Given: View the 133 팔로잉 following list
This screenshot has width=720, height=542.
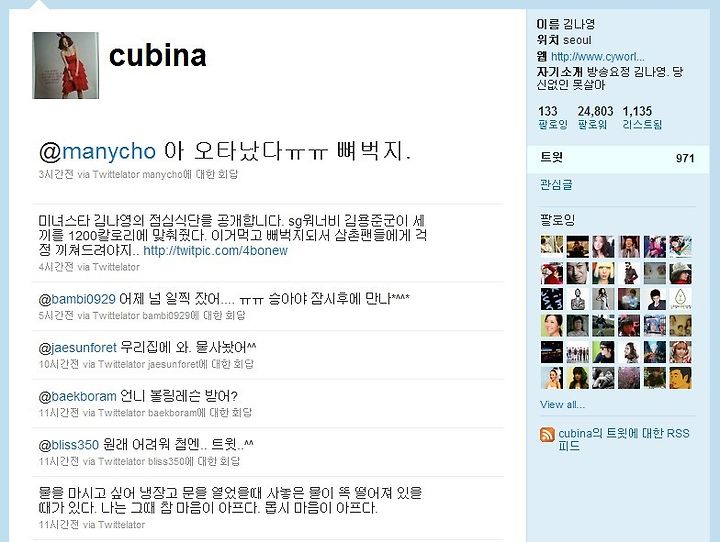Looking at the screenshot, I should point(552,117).
